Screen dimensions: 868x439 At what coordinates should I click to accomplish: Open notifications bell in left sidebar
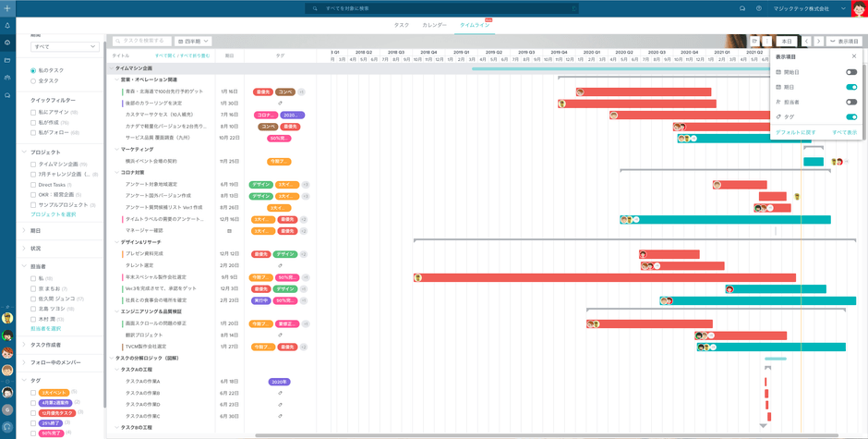pos(7,26)
